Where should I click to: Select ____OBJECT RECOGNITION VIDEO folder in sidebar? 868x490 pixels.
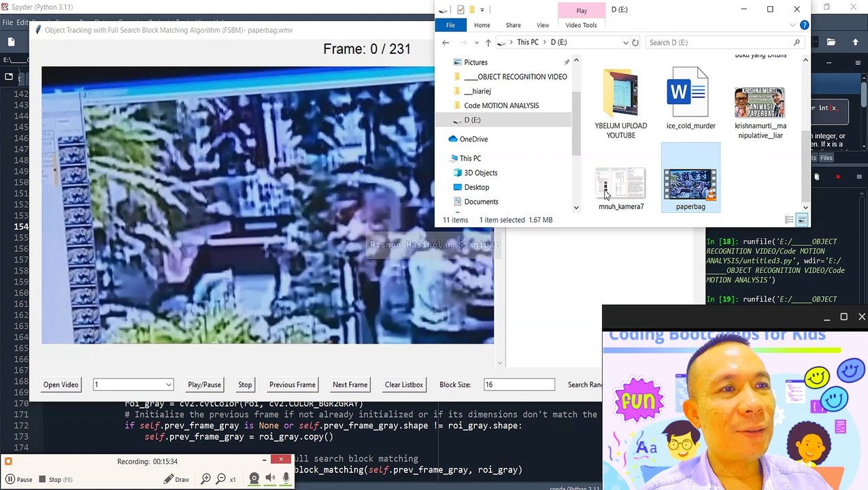click(x=515, y=76)
